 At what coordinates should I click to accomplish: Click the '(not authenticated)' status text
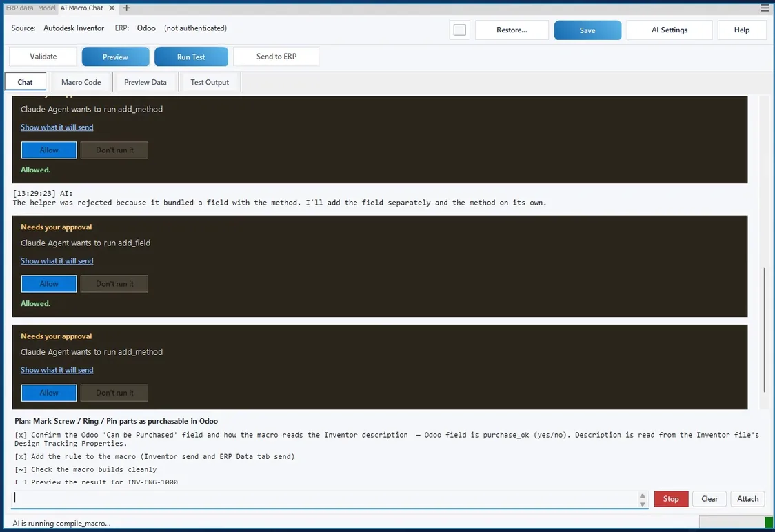point(195,28)
